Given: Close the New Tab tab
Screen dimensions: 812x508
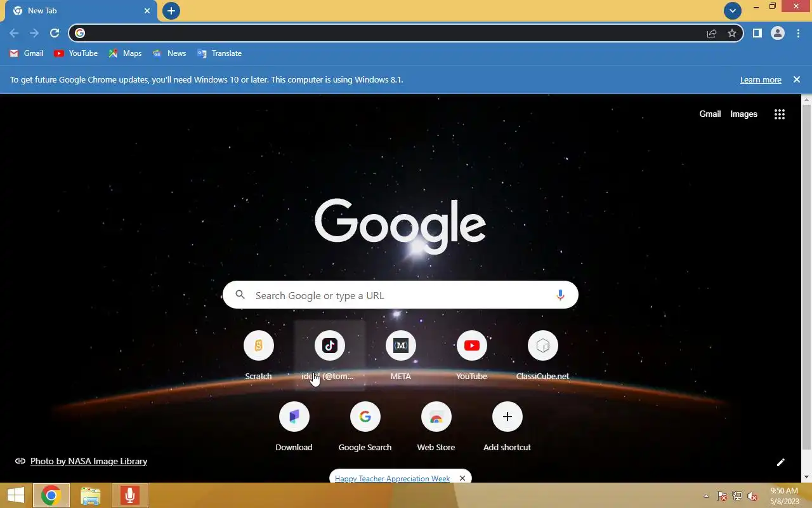Looking at the screenshot, I should click(147, 11).
